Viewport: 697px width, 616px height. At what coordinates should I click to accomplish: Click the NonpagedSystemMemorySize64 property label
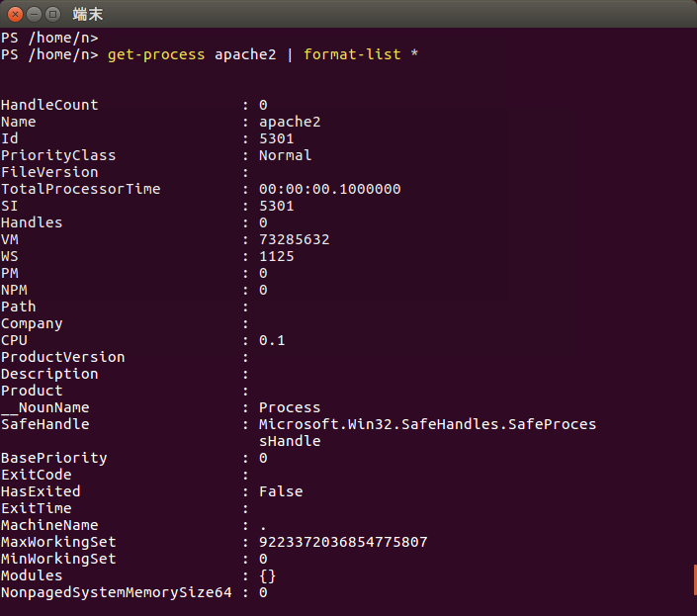[x=116, y=592]
